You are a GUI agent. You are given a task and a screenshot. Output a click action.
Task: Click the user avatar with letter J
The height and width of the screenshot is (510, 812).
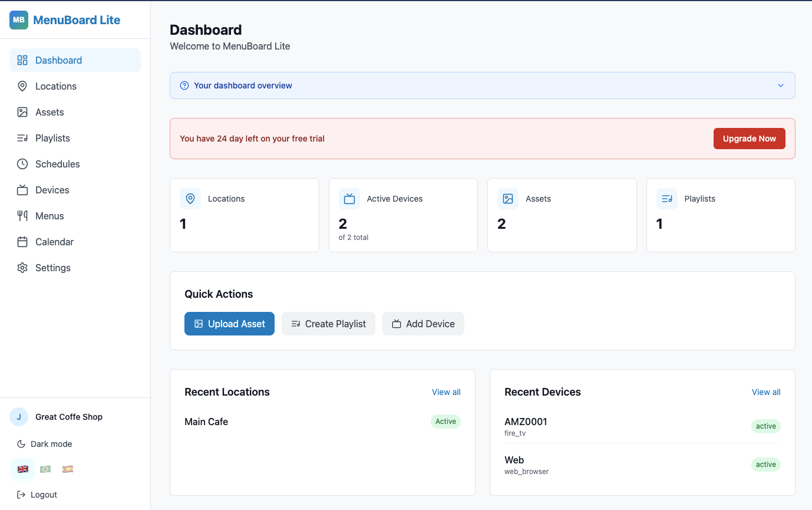tap(19, 417)
